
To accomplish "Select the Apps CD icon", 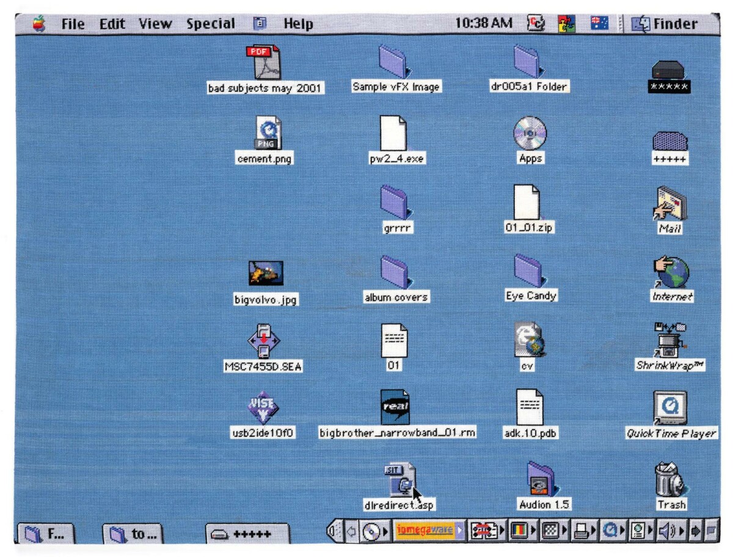I will (530, 133).
